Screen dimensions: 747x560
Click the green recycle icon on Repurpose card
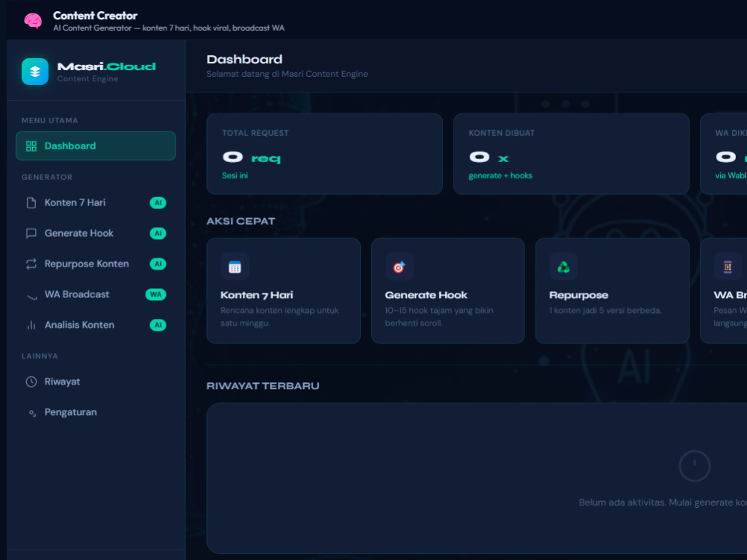point(563,267)
